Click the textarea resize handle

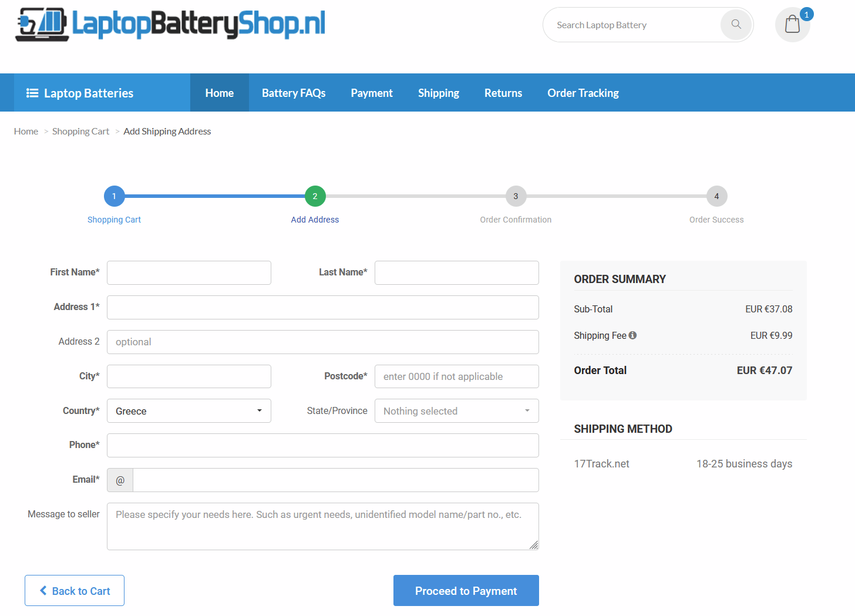534,545
